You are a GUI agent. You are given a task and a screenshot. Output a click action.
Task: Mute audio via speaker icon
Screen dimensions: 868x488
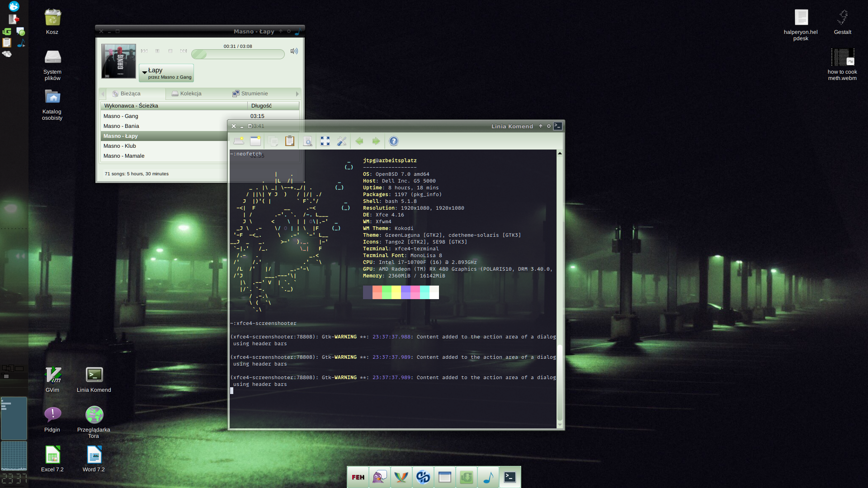[294, 51]
